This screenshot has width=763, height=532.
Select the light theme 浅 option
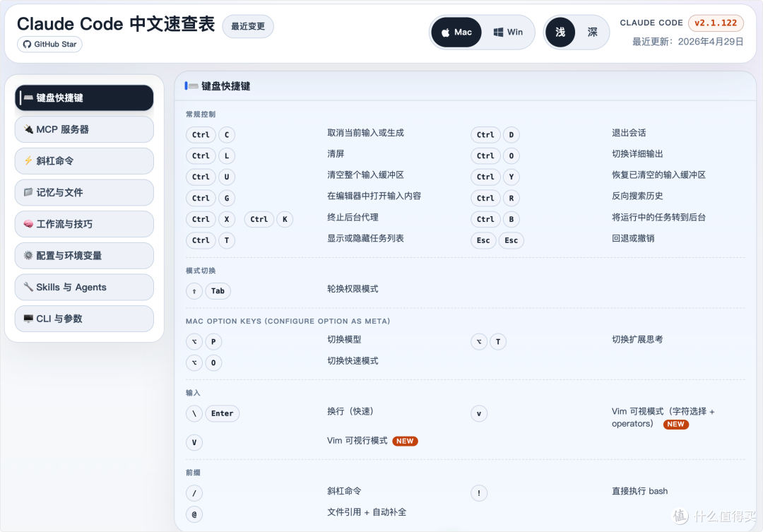[560, 32]
